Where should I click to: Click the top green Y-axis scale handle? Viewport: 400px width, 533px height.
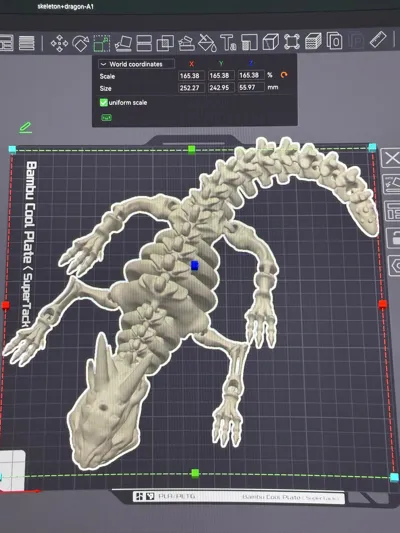192,150
